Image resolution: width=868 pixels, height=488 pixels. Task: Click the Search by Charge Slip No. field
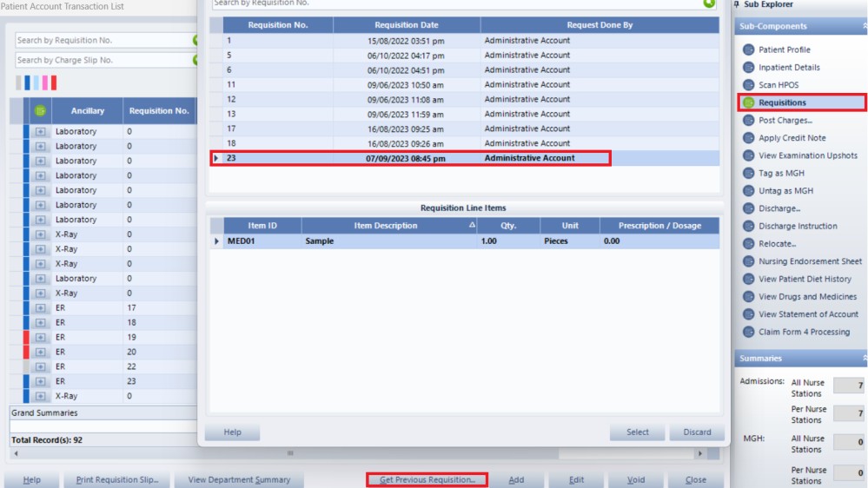[x=103, y=60]
